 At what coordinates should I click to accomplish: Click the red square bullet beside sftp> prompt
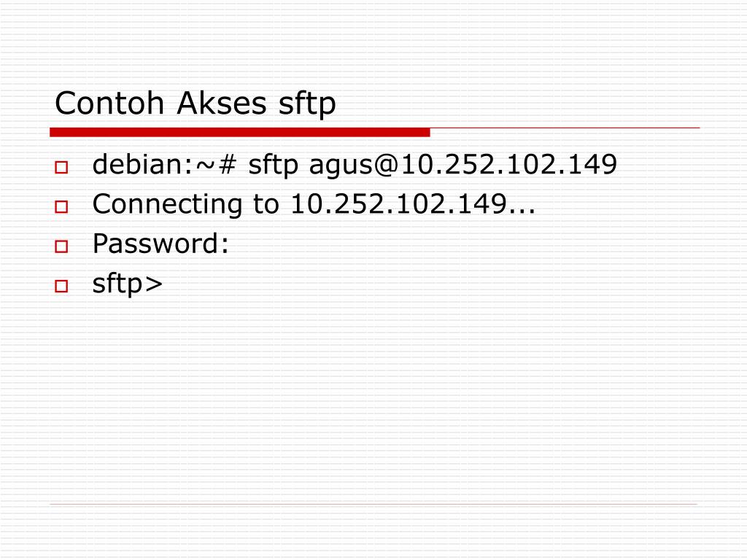tap(61, 286)
